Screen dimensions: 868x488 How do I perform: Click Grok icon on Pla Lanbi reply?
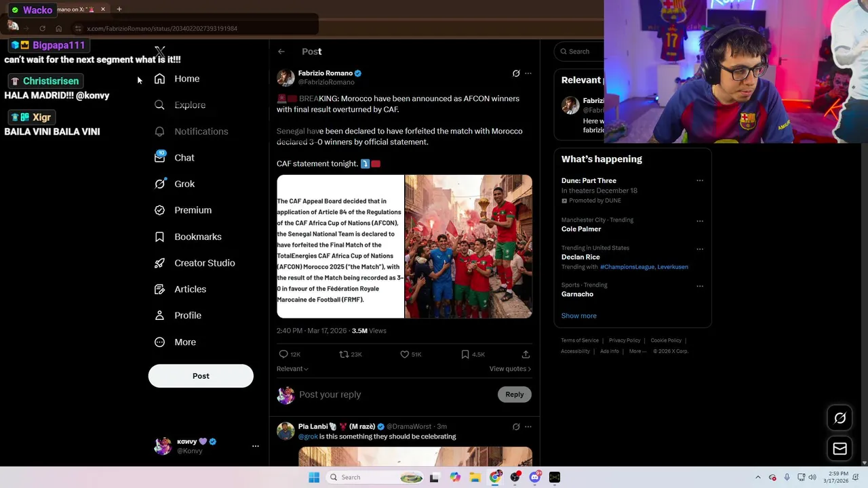(x=516, y=427)
